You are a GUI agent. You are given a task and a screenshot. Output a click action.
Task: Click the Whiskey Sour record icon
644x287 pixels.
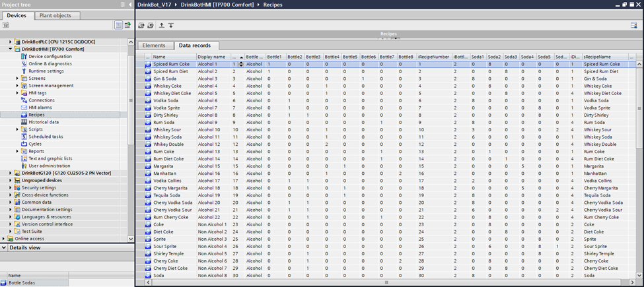pos(148,129)
